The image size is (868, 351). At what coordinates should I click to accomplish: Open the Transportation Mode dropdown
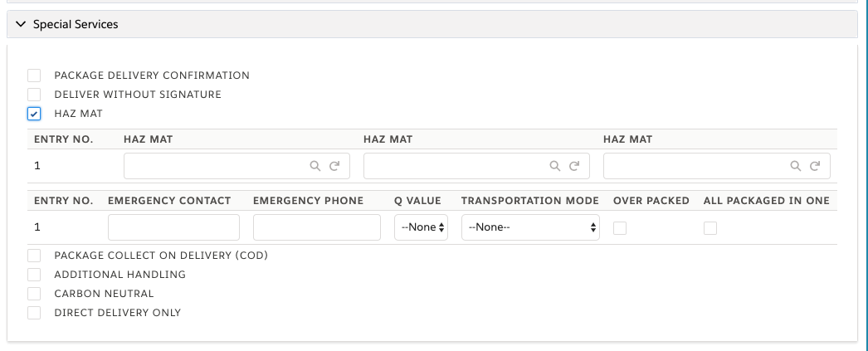(x=530, y=227)
